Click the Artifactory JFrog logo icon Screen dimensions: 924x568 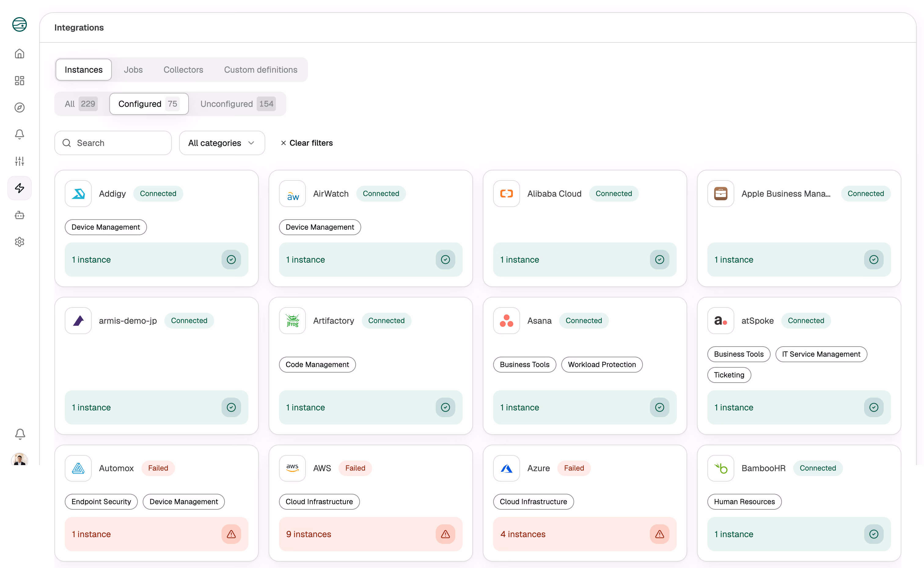[x=292, y=320]
